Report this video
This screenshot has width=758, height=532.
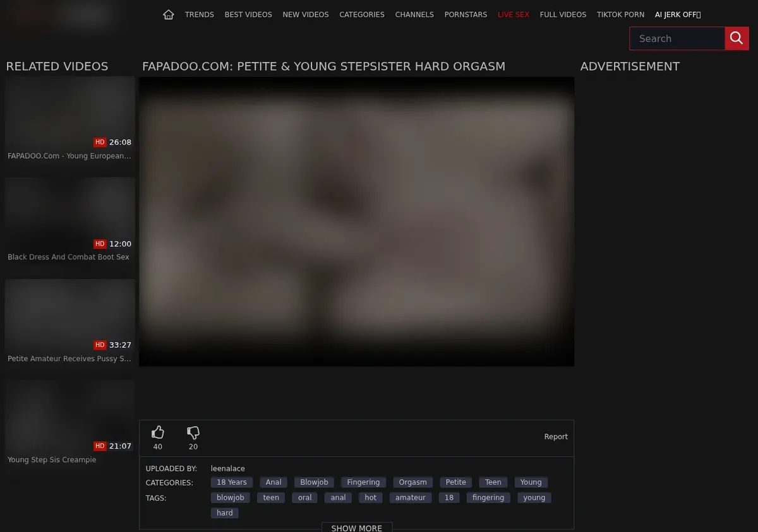(x=556, y=437)
